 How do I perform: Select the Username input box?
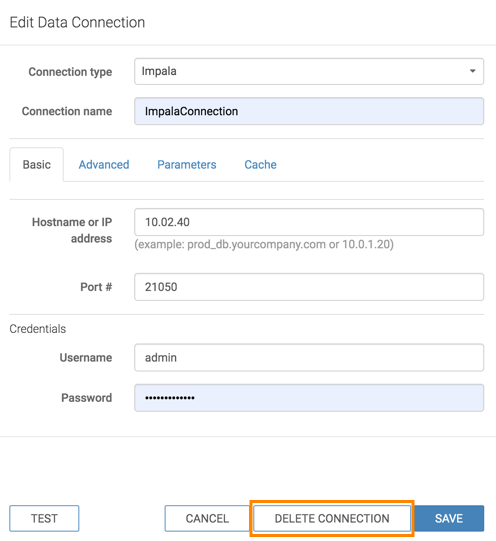[x=309, y=357]
